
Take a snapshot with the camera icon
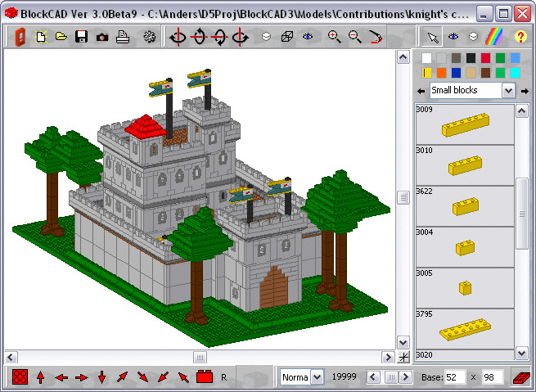point(101,37)
